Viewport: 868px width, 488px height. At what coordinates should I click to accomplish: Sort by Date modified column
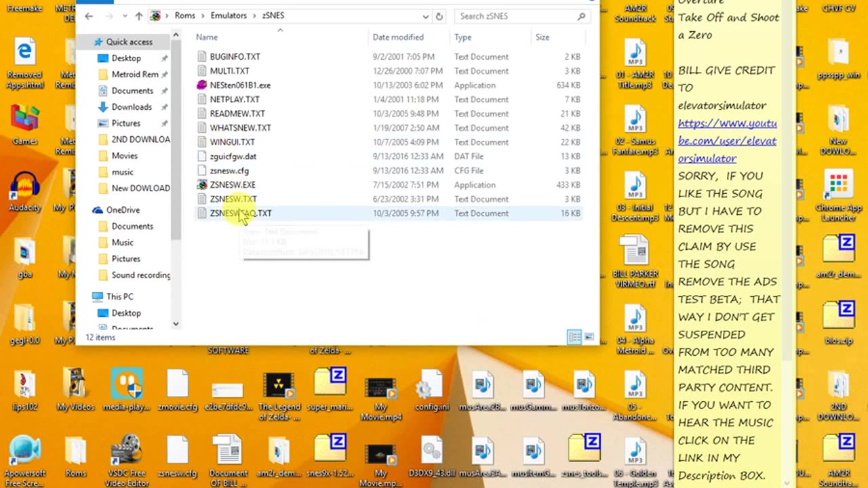pos(398,37)
